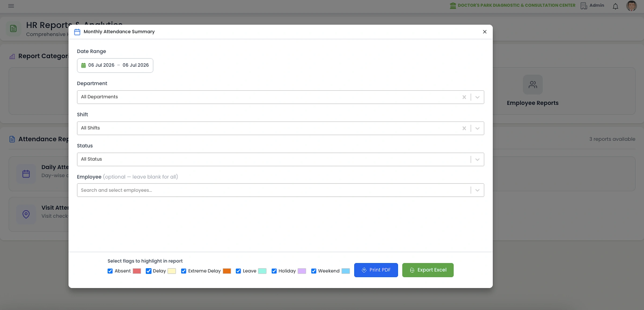Click the Daily Attendance calendar icon
The height and width of the screenshot is (310, 644).
coord(26,174)
